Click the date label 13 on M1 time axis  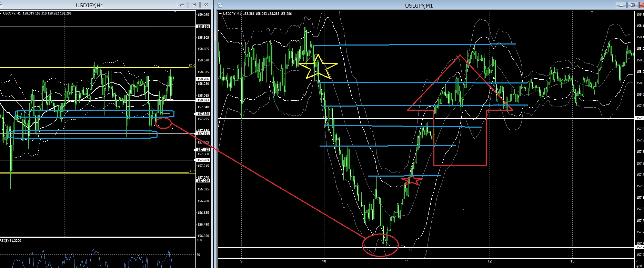(572, 261)
